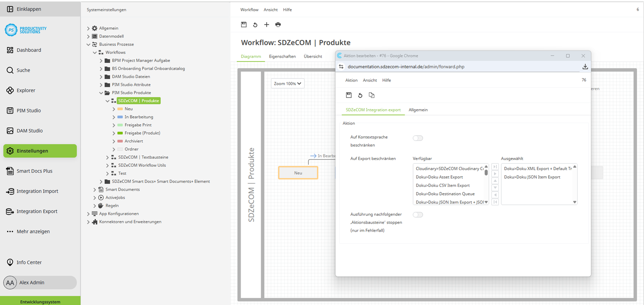The height and width of the screenshot is (305, 644).
Task: Collapse the navigation via Einklappen
Action: click(27, 9)
